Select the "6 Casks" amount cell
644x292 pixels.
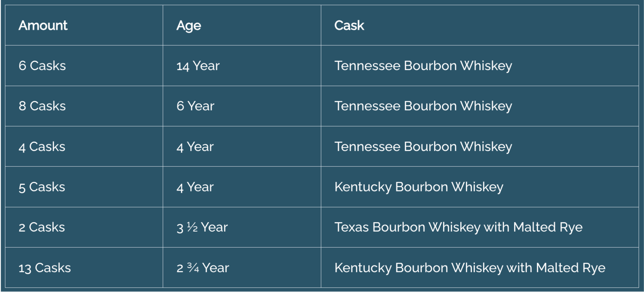click(42, 66)
